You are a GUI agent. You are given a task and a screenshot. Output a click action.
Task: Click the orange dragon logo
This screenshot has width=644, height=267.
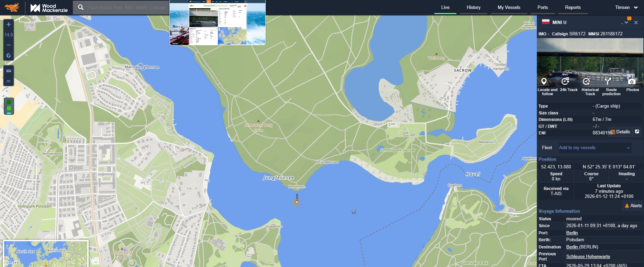click(12, 7)
